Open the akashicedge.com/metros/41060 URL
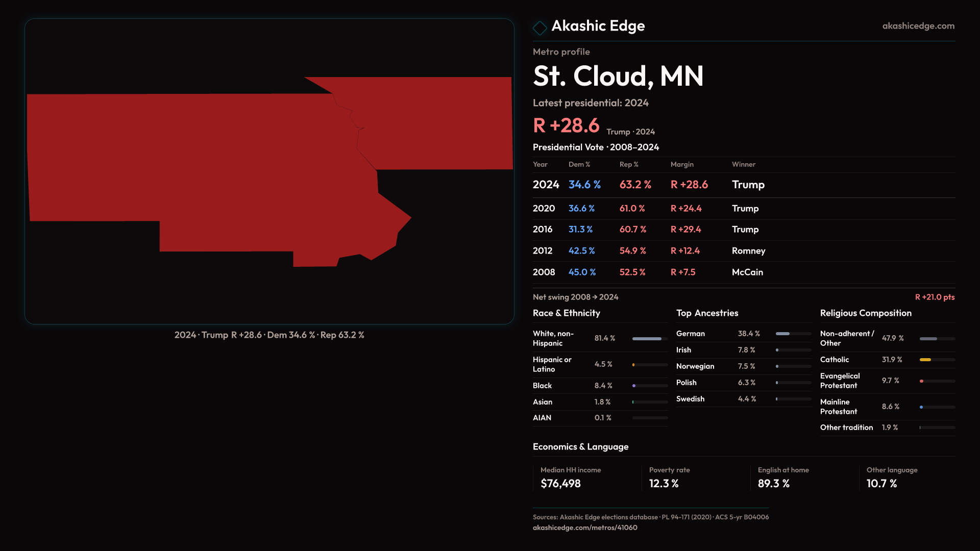This screenshot has width=980, height=551. coord(585,528)
